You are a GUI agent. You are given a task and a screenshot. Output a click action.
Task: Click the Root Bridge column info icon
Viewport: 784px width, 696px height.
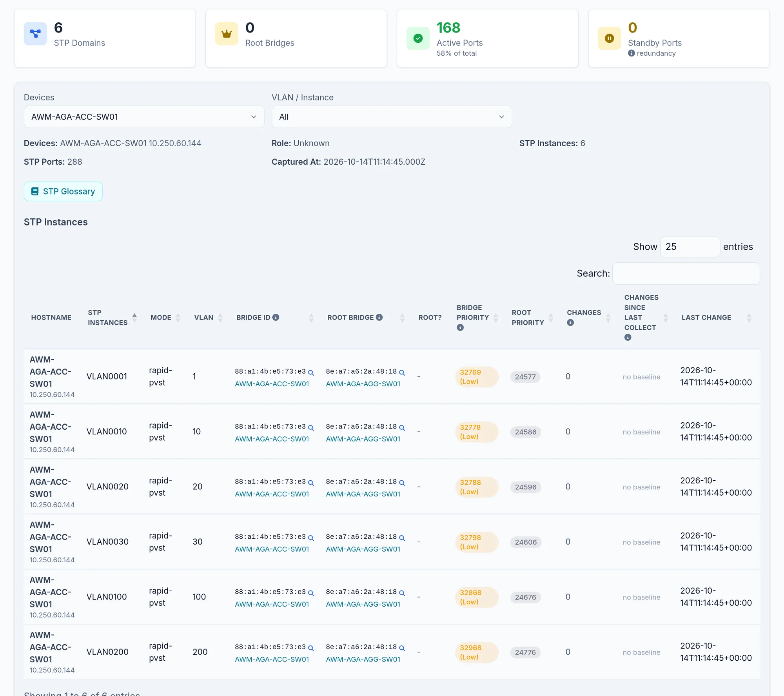pos(379,317)
